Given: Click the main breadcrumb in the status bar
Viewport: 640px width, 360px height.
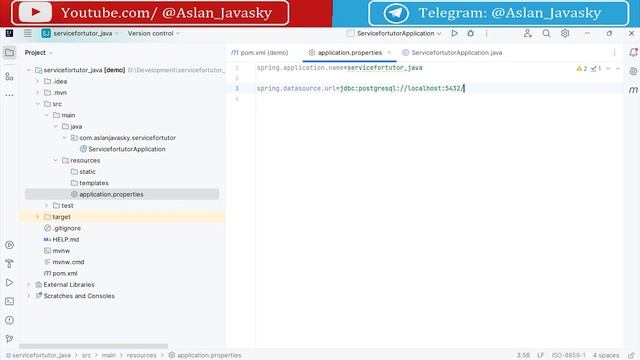Looking at the screenshot, I should pyautogui.click(x=109, y=356).
